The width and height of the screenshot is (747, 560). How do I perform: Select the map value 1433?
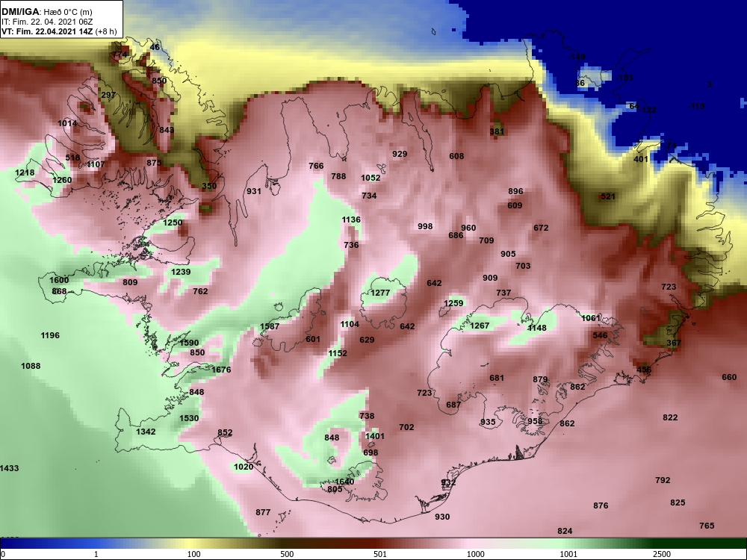click(9, 468)
